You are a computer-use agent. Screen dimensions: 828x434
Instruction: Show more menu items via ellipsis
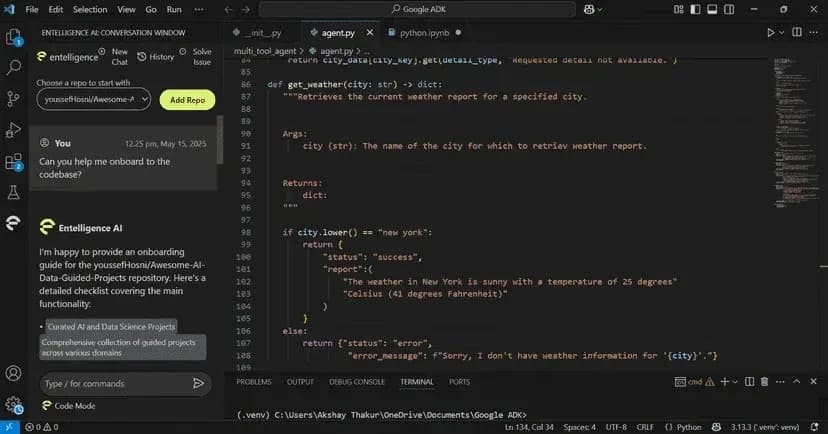pos(199,10)
